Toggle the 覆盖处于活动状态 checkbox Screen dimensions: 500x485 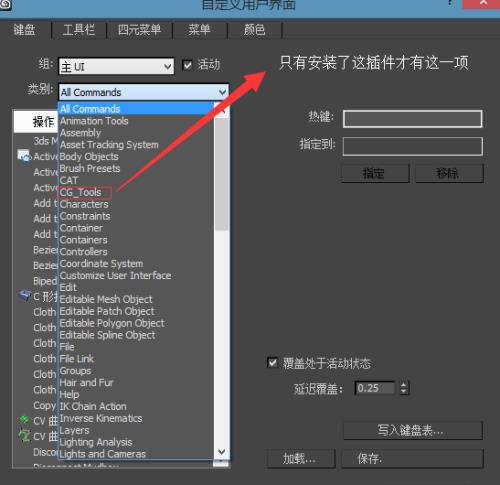pos(272,362)
